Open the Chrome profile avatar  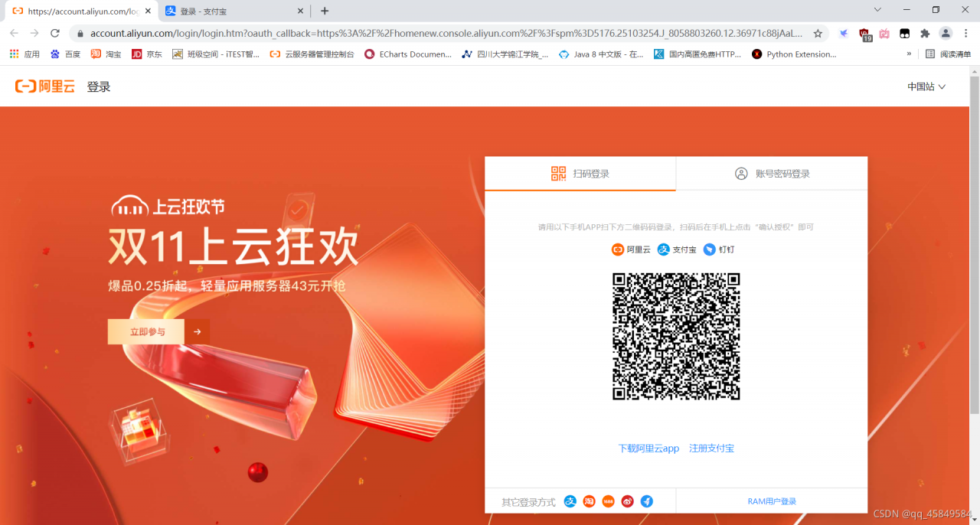[946, 33]
